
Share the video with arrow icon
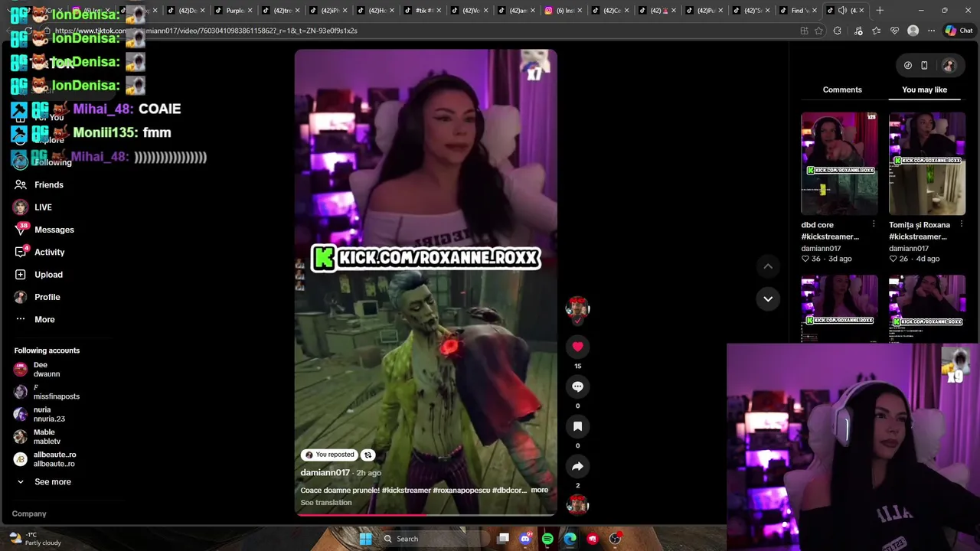pyautogui.click(x=577, y=466)
